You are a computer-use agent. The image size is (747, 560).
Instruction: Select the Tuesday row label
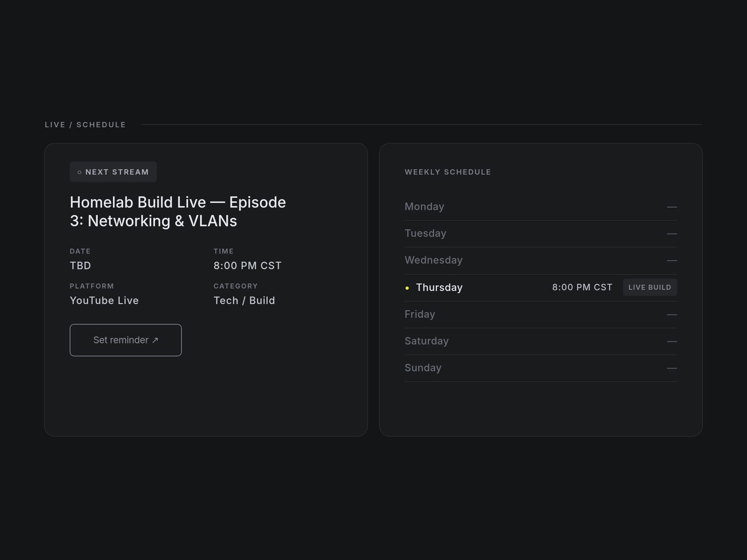(x=425, y=233)
